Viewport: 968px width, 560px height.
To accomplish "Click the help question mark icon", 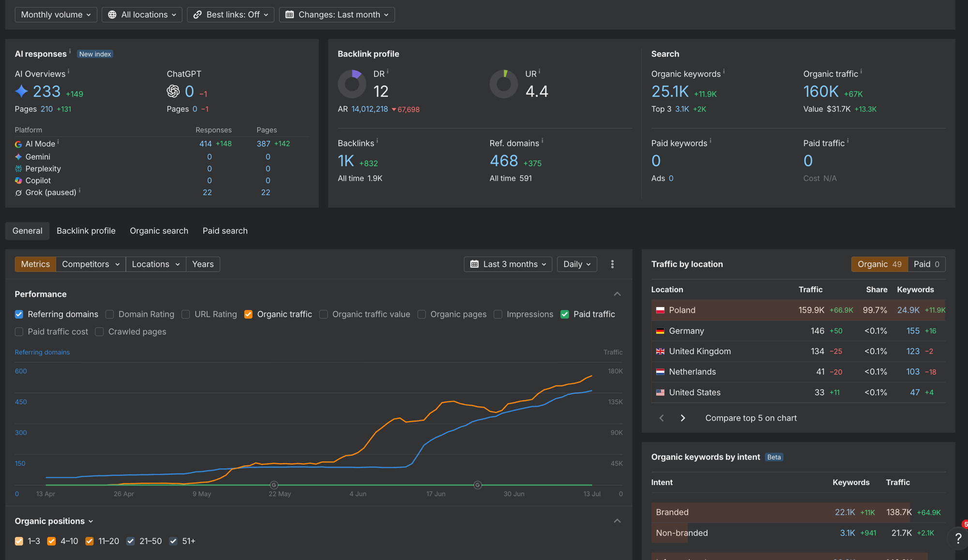I will (958, 538).
